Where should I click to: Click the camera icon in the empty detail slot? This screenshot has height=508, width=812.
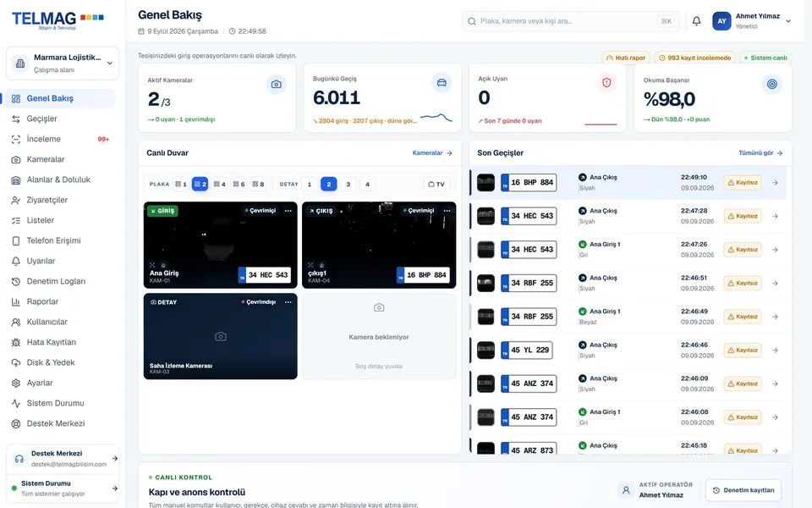click(379, 307)
